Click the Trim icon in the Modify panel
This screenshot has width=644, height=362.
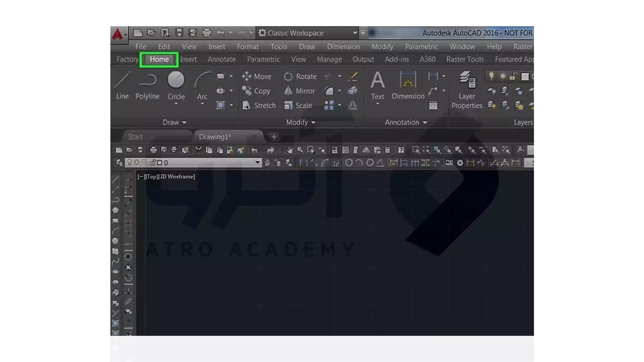pyautogui.click(x=328, y=76)
